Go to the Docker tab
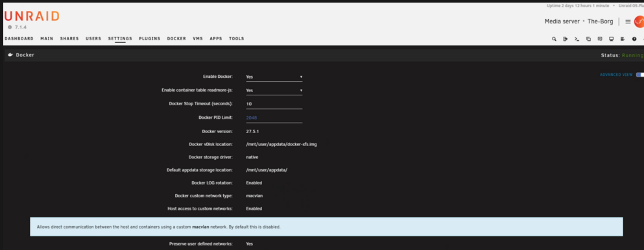644x250 pixels. click(176, 39)
